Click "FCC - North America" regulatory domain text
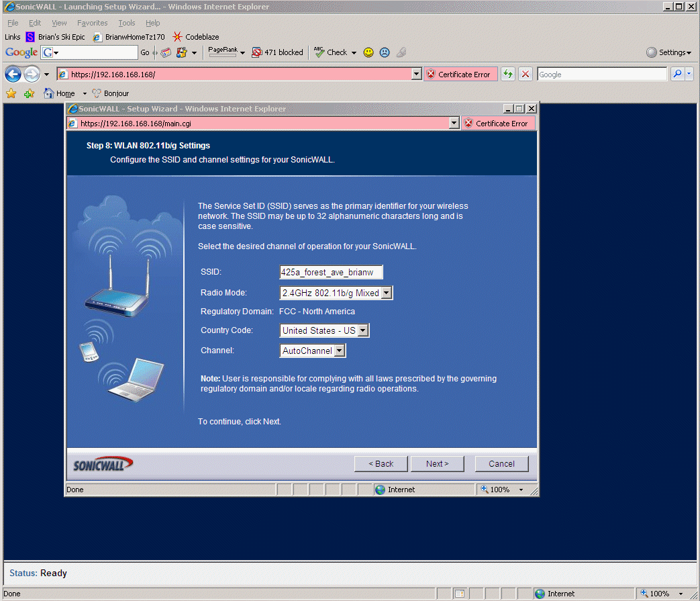 point(317,311)
